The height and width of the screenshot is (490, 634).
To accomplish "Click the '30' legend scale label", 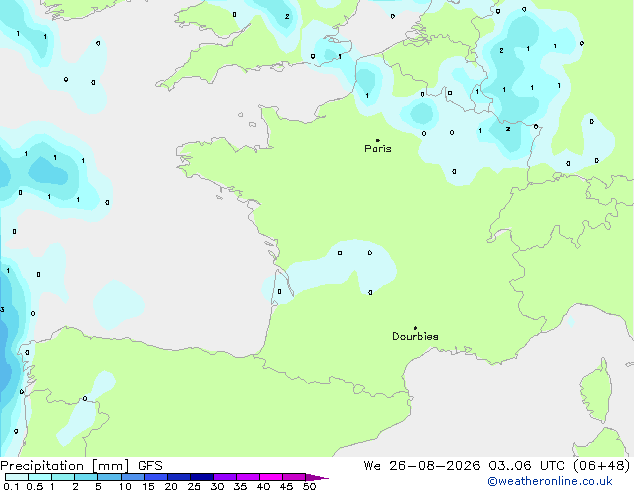I will coord(217,486).
